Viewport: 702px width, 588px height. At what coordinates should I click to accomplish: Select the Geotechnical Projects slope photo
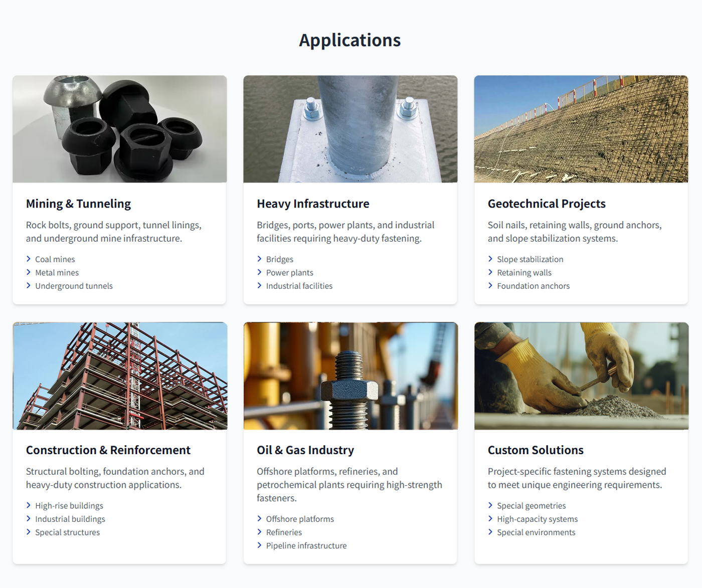[581, 129]
